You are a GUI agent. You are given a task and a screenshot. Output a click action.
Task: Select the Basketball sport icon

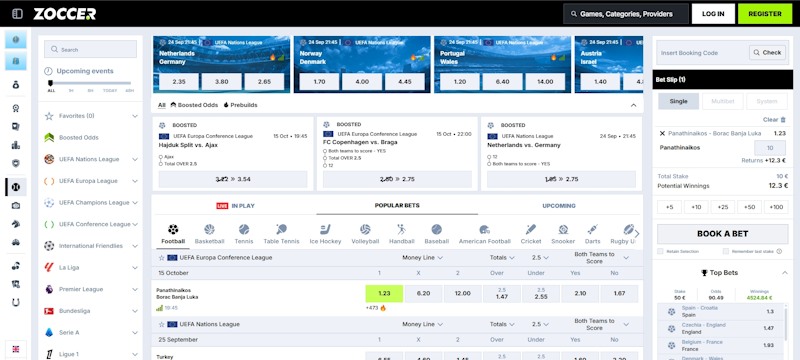(209, 229)
